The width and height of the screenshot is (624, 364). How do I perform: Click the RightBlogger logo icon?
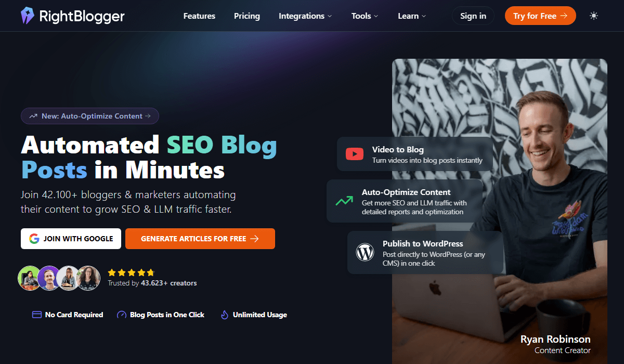[27, 16]
